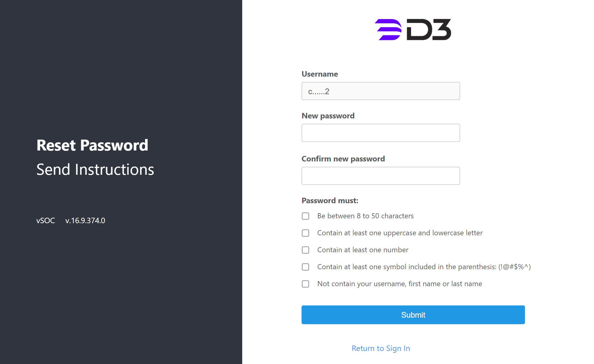Click the 'Password must:' heading

(330, 200)
